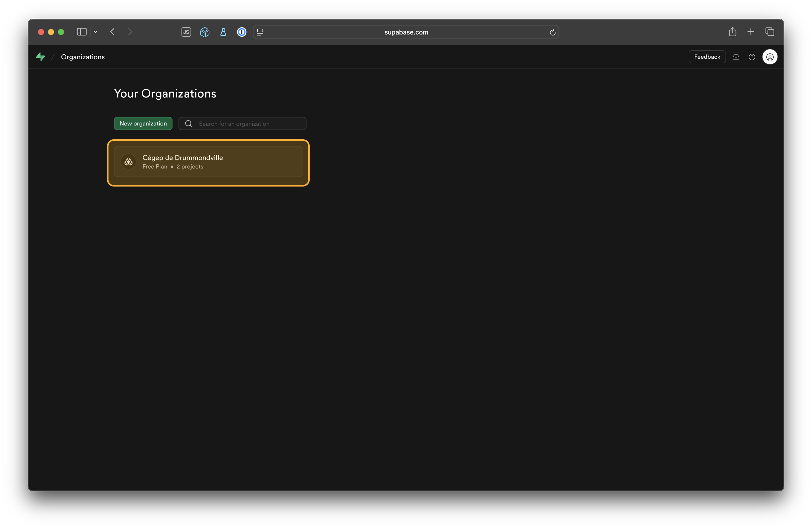Open a new Safari tab
The width and height of the screenshot is (812, 528).
point(751,32)
